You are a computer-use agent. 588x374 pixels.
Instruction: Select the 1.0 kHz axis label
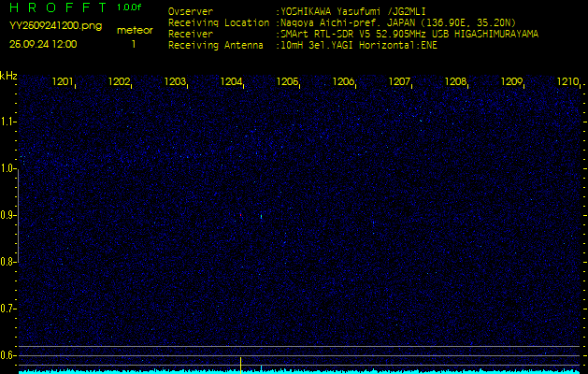(x=8, y=168)
